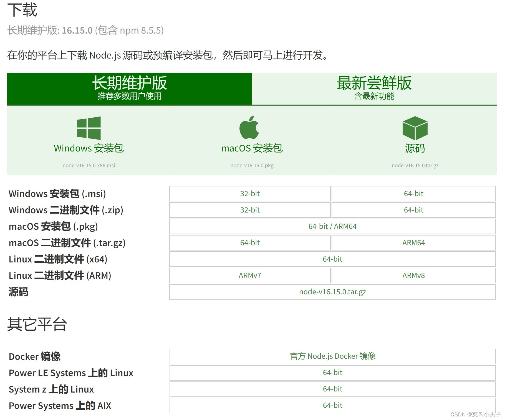The height and width of the screenshot is (420, 505).
Task: Download Windows .zip 32-bit binary
Action: coord(250,210)
